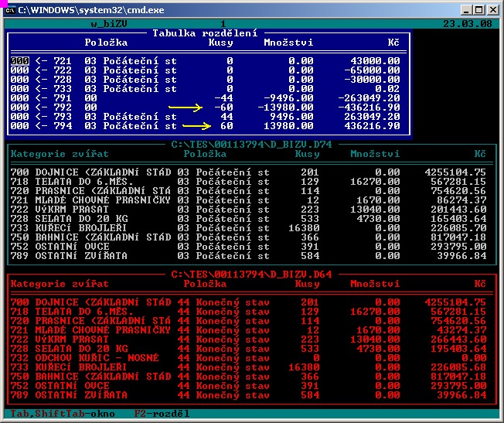Image resolution: width=504 pixels, height=423 pixels.
Task: Select 720 PRASNICE row in D74 panel
Action: point(248,191)
